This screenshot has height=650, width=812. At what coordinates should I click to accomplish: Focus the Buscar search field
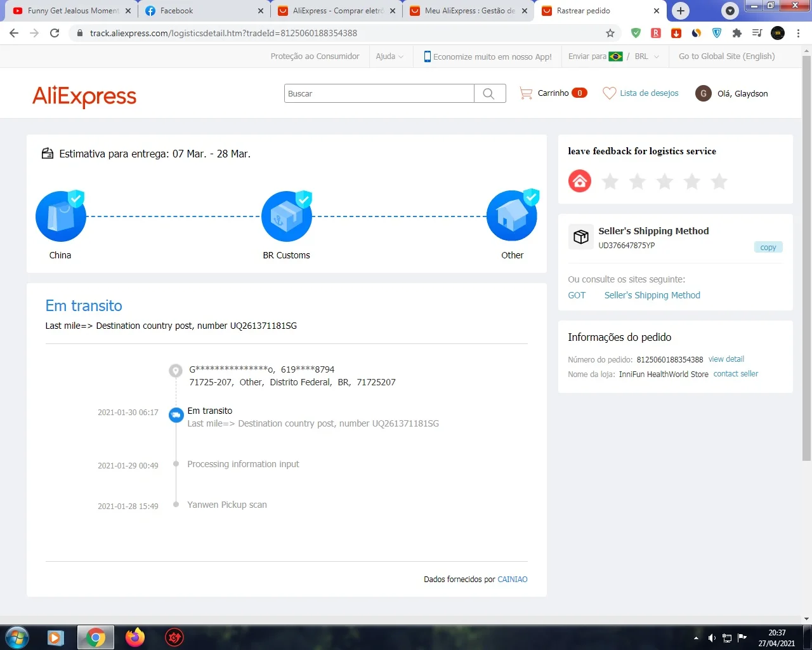coord(379,93)
